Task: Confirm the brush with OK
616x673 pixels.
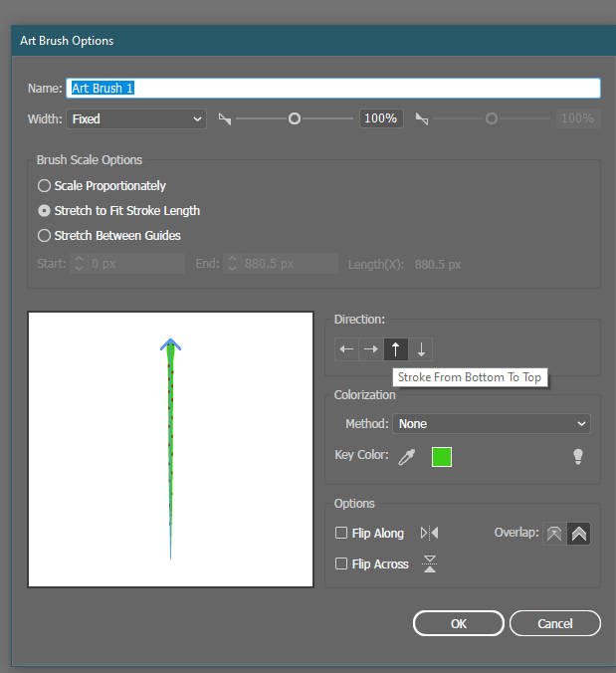Action: [458, 623]
